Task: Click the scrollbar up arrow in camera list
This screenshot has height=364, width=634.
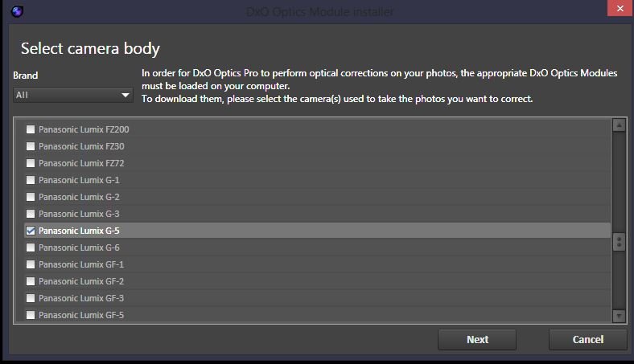Action: tap(619, 125)
